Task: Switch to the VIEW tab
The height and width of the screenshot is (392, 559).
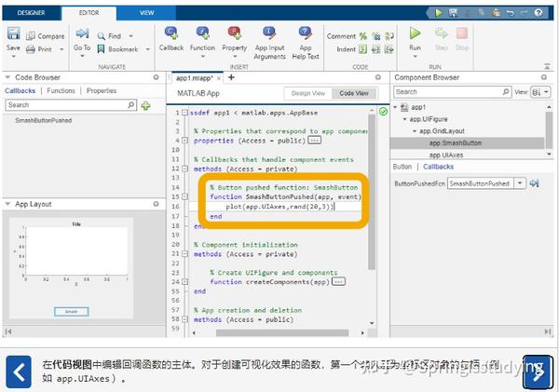Action: tap(146, 13)
